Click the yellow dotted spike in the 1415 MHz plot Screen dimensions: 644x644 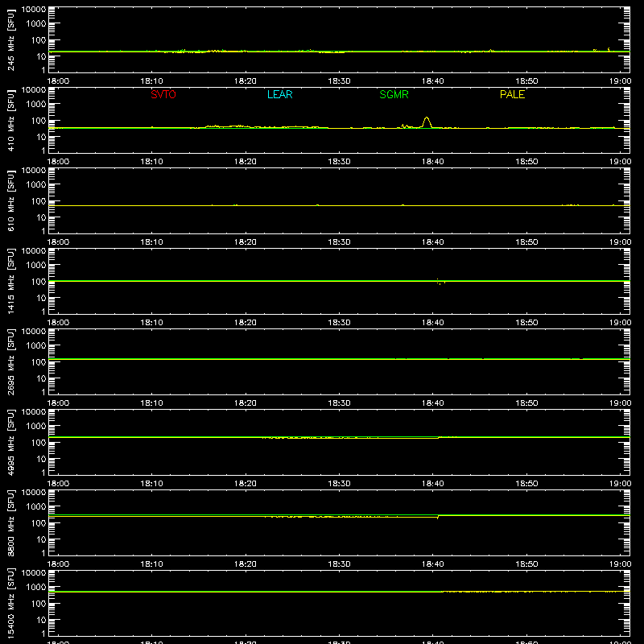click(440, 282)
